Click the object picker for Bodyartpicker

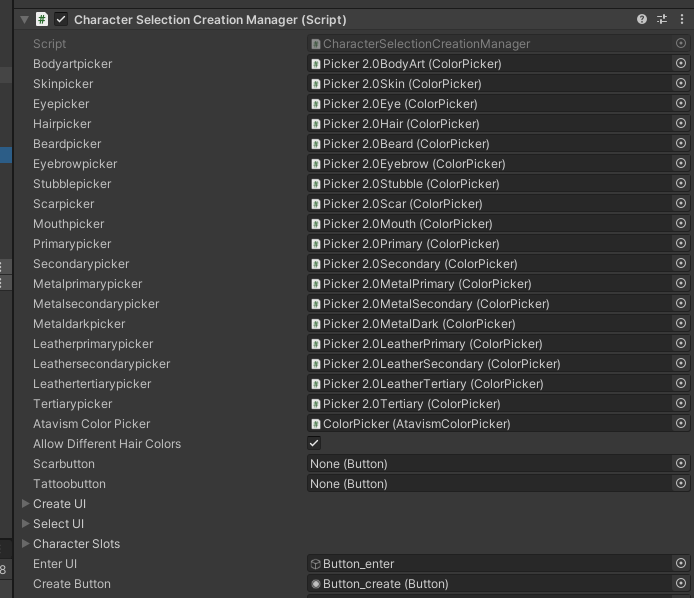click(x=681, y=64)
